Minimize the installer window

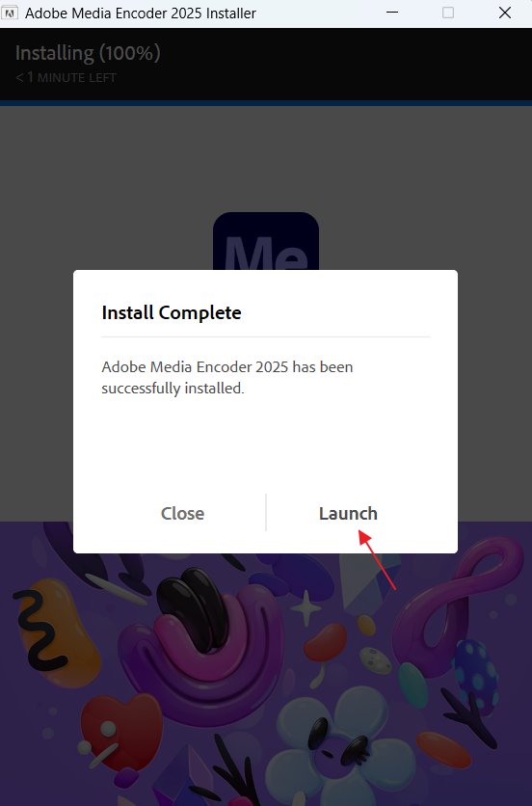click(x=392, y=13)
